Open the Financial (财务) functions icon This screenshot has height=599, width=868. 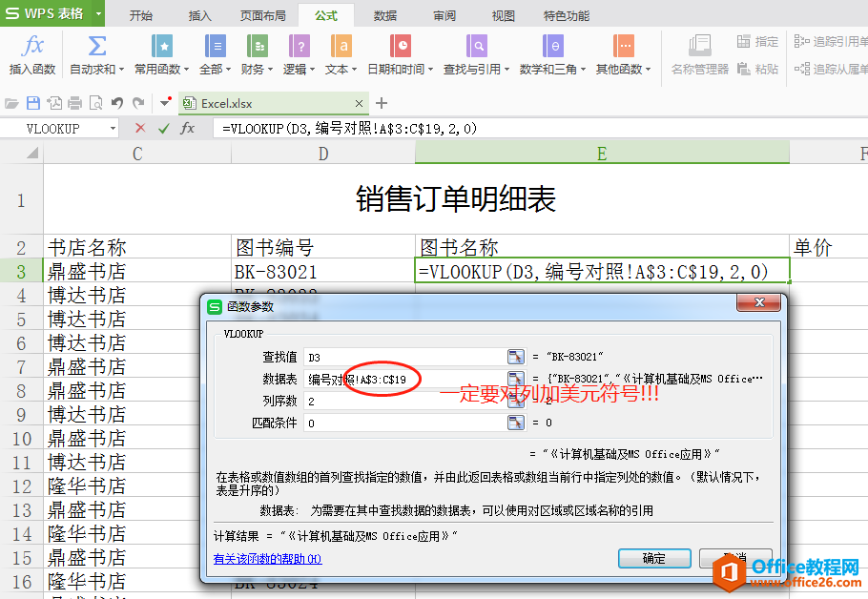click(258, 46)
